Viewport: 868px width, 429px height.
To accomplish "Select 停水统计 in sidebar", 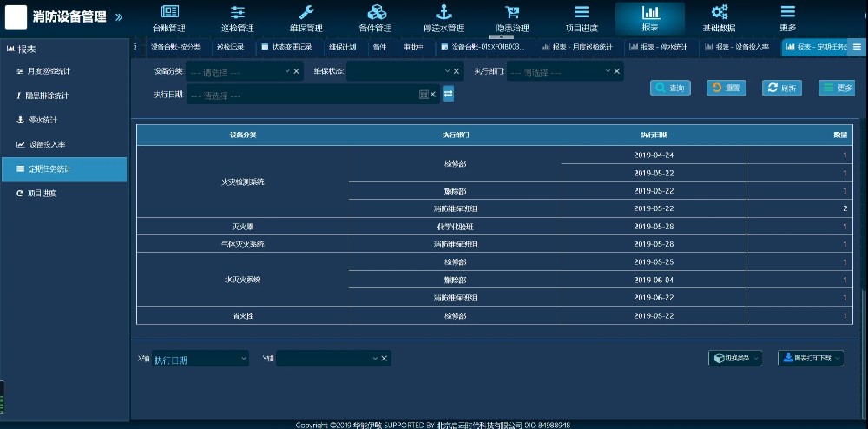I will [64, 120].
